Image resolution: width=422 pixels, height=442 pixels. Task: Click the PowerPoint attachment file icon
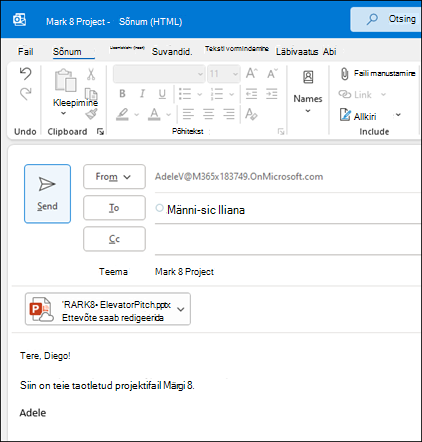[x=41, y=309]
